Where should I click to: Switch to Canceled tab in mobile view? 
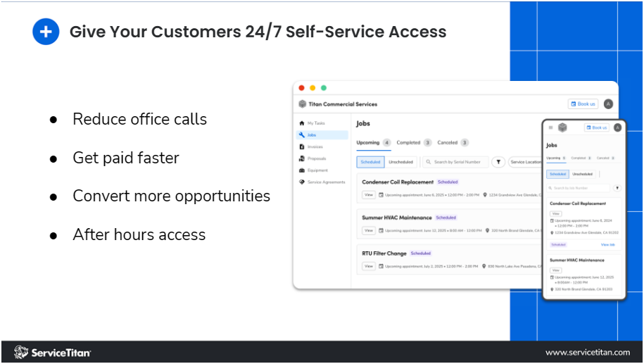[x=605, y=158]
